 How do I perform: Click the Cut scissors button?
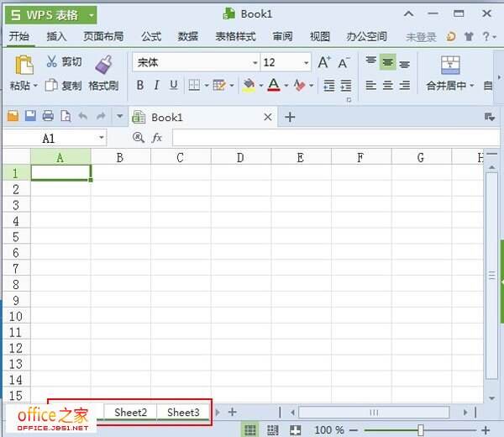(x=64, y=61)
